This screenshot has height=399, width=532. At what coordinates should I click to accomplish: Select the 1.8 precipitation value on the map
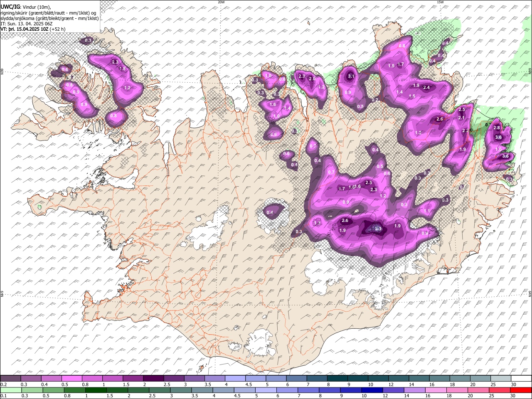[x=122, y=69]
